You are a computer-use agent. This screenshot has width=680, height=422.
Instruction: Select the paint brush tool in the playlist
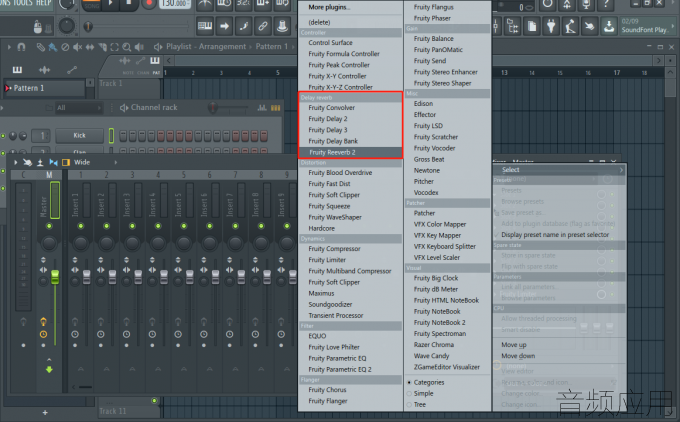(x=52, y=47)
